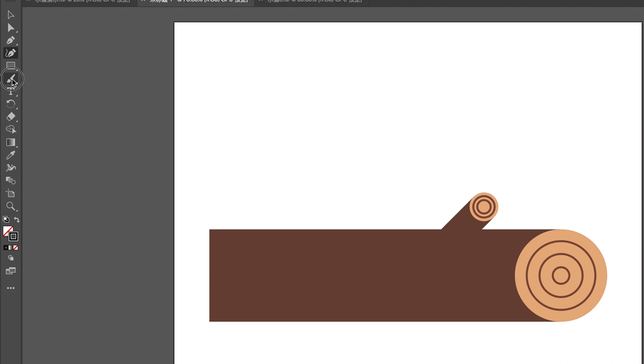
Task: Reset to default fill and stroke
Action: point(6,220)
